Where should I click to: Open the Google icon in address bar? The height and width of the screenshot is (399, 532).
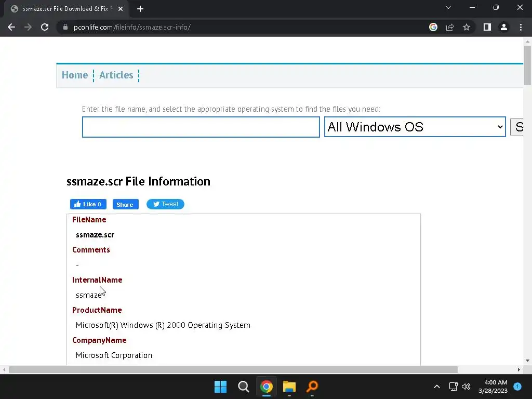tap(433, 27)
